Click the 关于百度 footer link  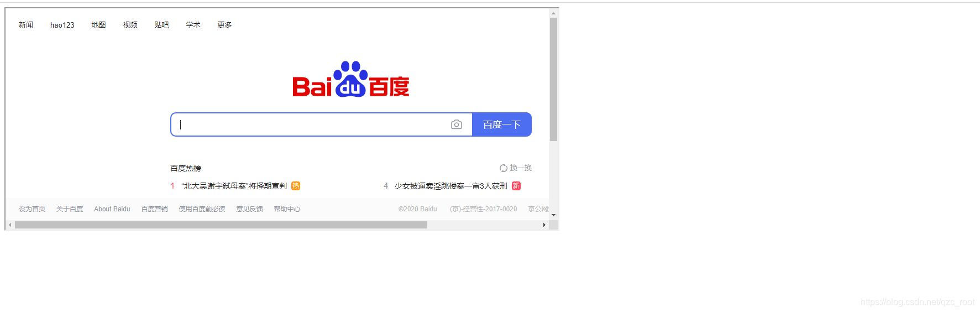coord(70,209)
